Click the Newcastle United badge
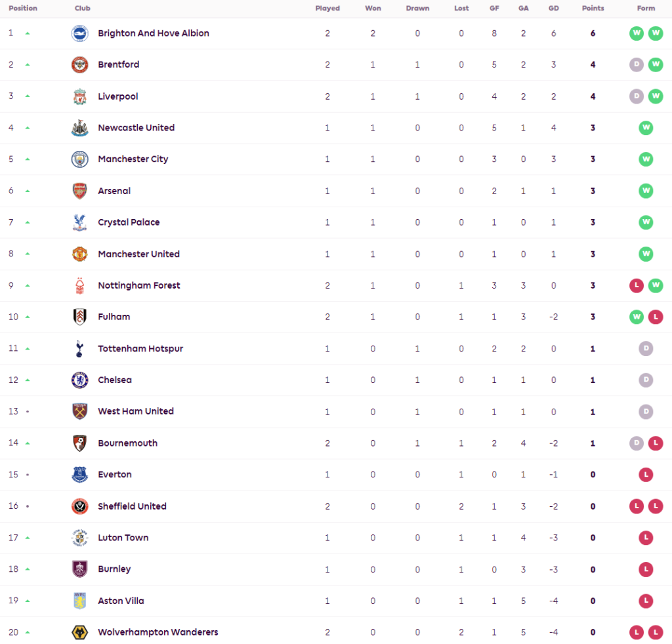 (x=79, y=128)
